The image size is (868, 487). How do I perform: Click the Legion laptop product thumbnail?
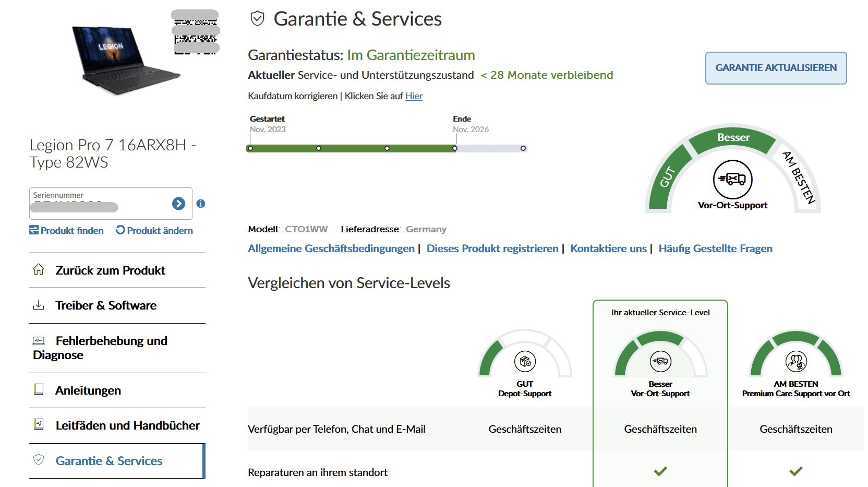(124, 59)
